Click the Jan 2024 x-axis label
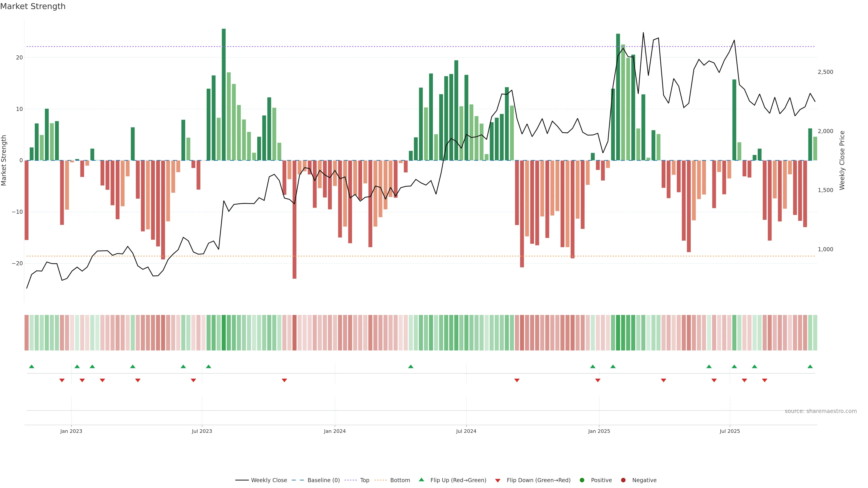This screenshot has height=488, width=868. tap(335, 431)
